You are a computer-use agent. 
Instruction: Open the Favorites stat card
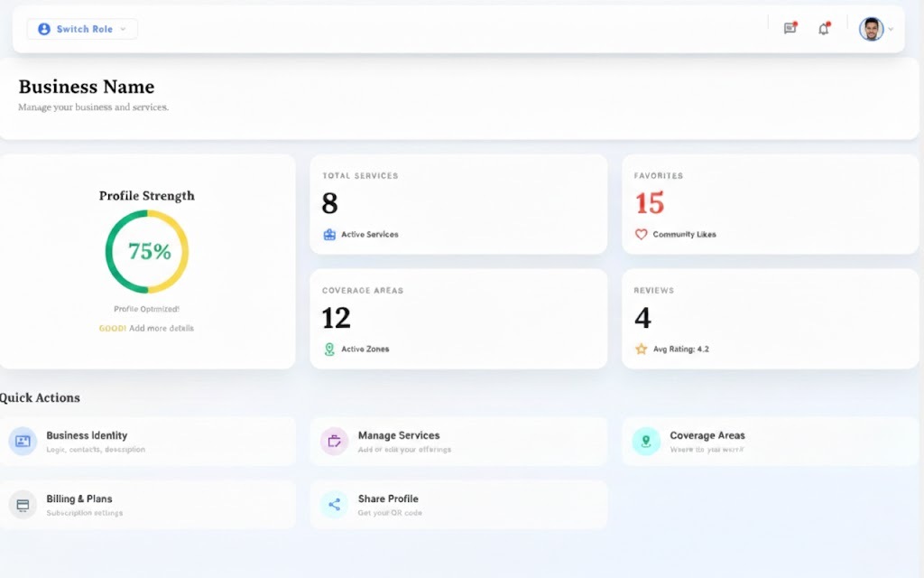tap(770, 203)
